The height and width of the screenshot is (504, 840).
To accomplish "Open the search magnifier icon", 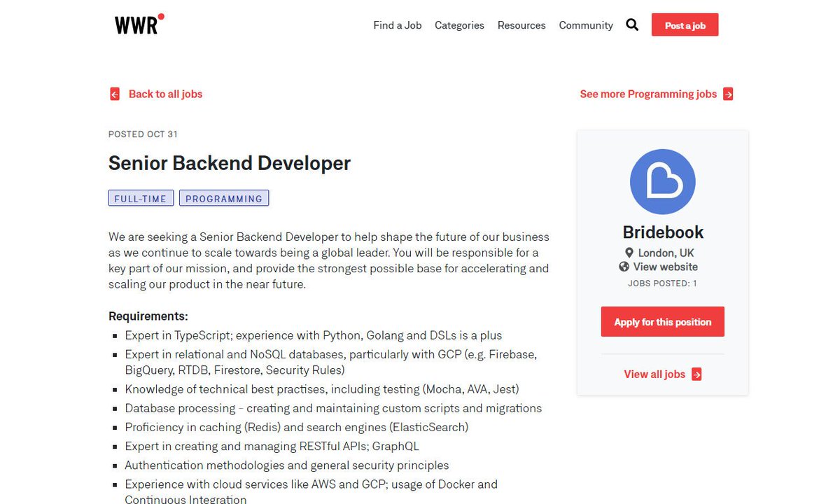I will click(x=632, y=25).
